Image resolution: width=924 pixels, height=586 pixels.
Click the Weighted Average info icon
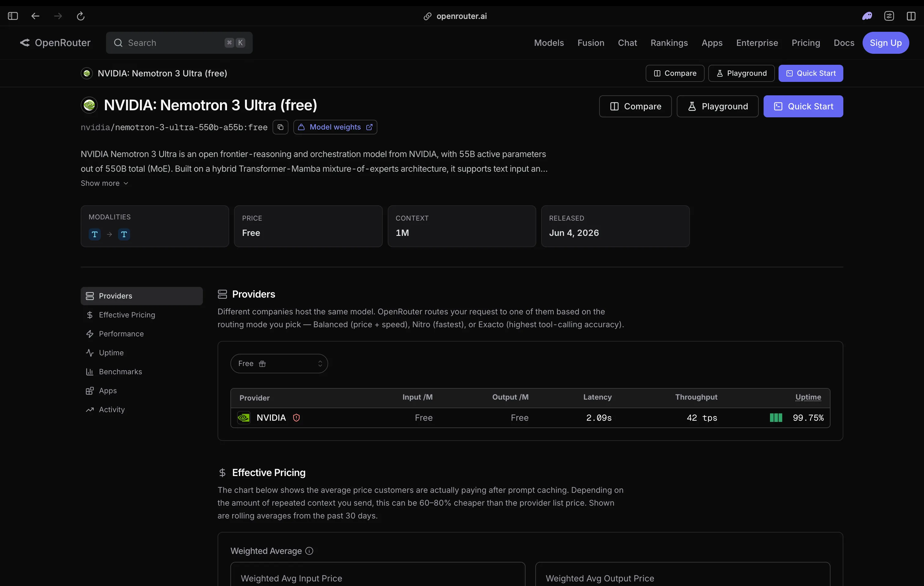click(x=309, y=551)
